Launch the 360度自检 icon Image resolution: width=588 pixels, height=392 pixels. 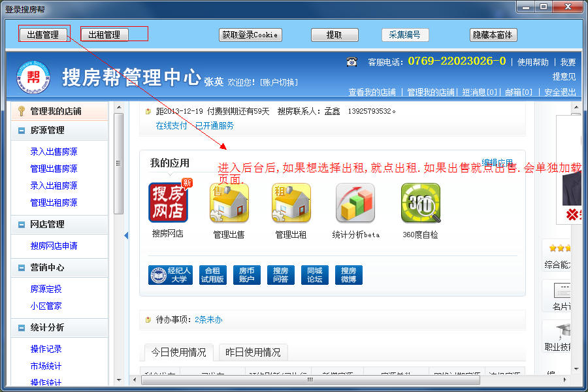click(420, 203)
